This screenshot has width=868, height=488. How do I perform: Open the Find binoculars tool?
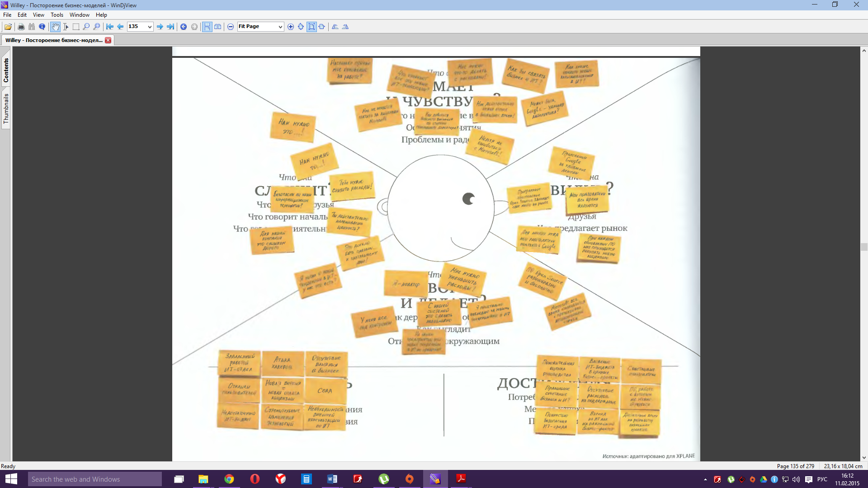(x=32, y=27)
